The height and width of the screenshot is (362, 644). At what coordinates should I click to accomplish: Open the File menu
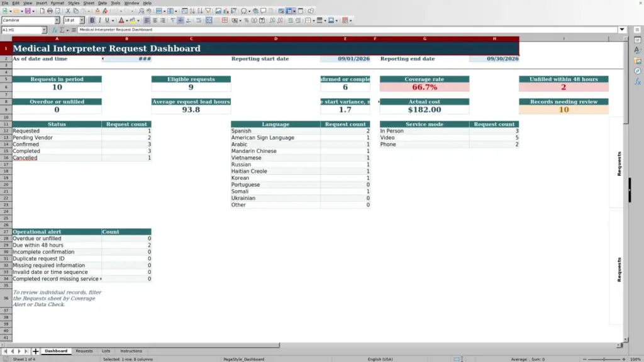coord(5,3)
